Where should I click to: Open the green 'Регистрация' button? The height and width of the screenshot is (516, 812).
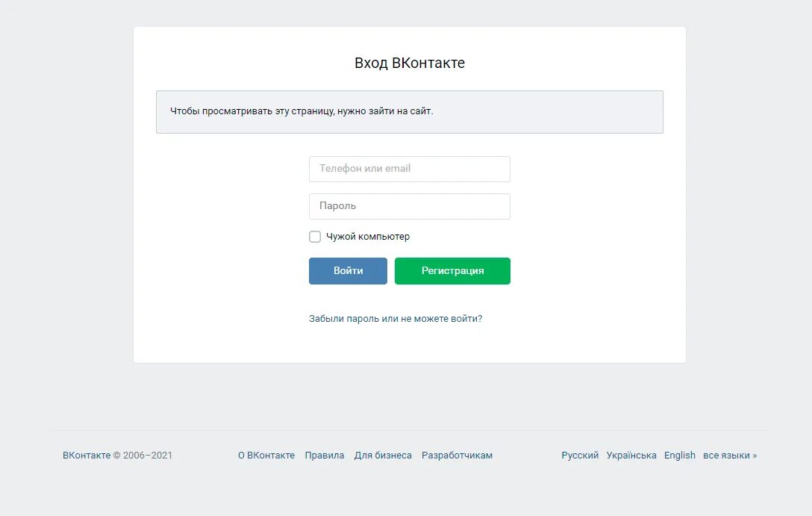pos(452,271)
